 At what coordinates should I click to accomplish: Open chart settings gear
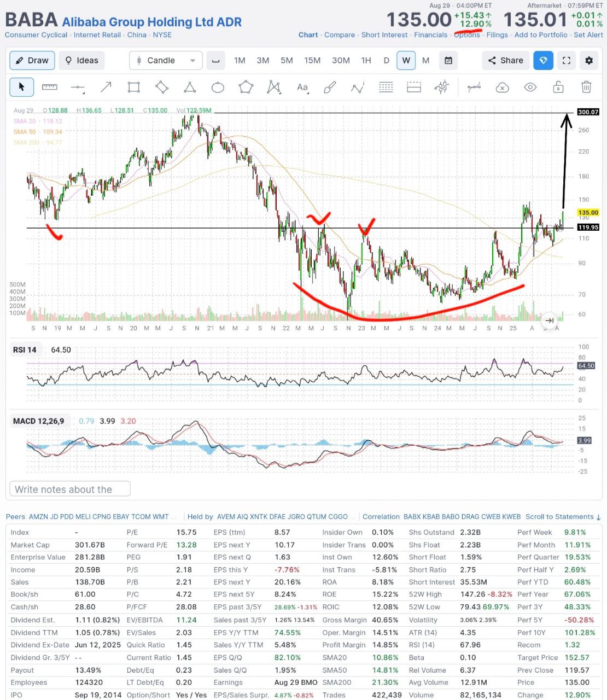pyautogui.click(x=589, y=61)
